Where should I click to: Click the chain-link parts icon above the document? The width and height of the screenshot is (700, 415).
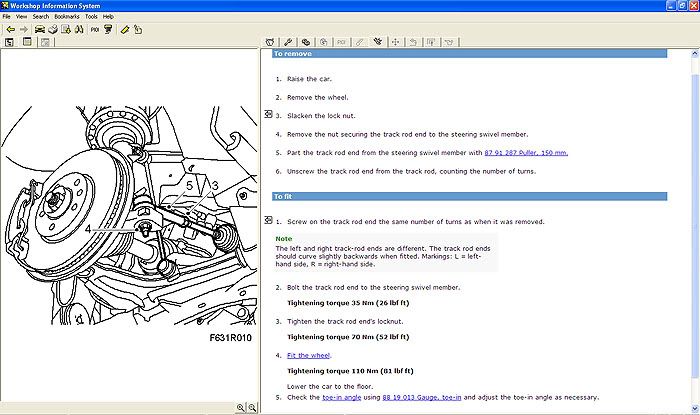306,42
